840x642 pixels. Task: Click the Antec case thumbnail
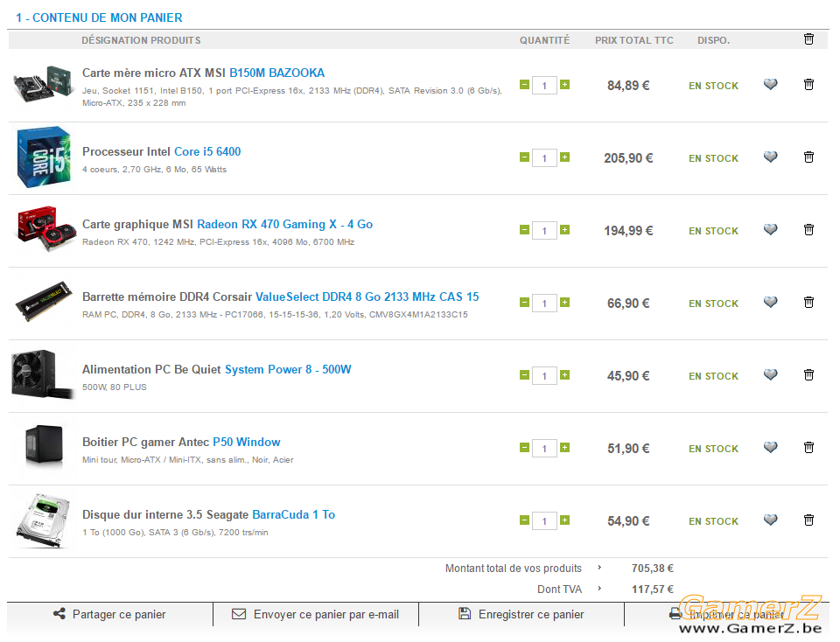point(44,444)
